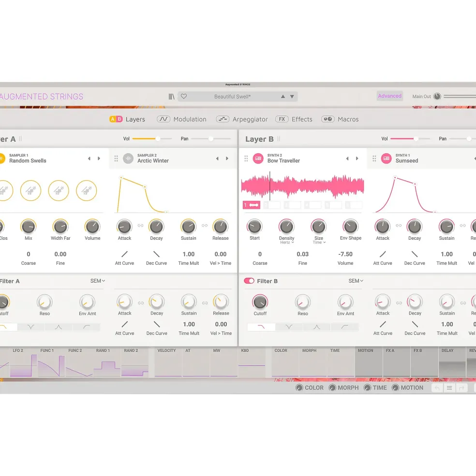Image resolution: width=476 pixels, height=476 pixels.
Task: Open the history list icon in bottom bar
Action: click(449, 388)
